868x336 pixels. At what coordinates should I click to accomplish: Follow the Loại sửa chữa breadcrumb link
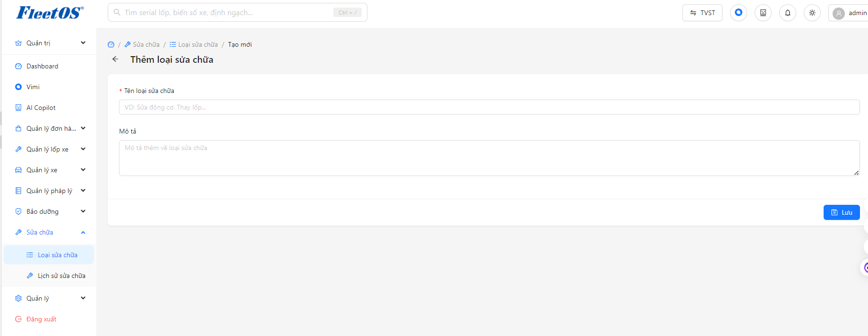tap(194, 44)
